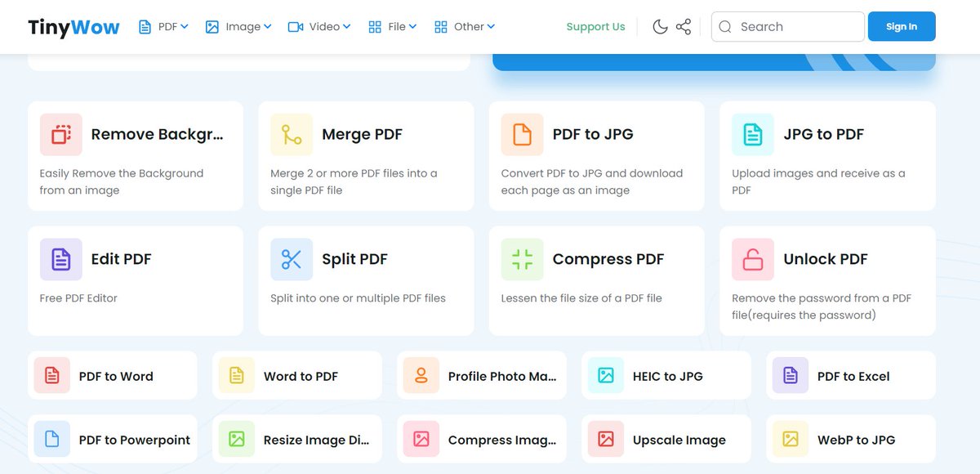Click the PDF to Excel purple icon

pos(791,376)
